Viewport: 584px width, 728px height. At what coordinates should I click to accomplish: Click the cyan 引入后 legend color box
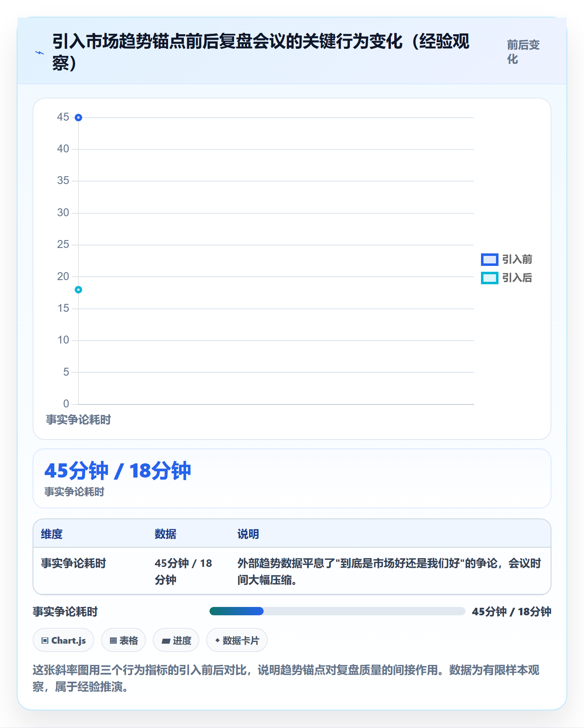coord(489,278)
